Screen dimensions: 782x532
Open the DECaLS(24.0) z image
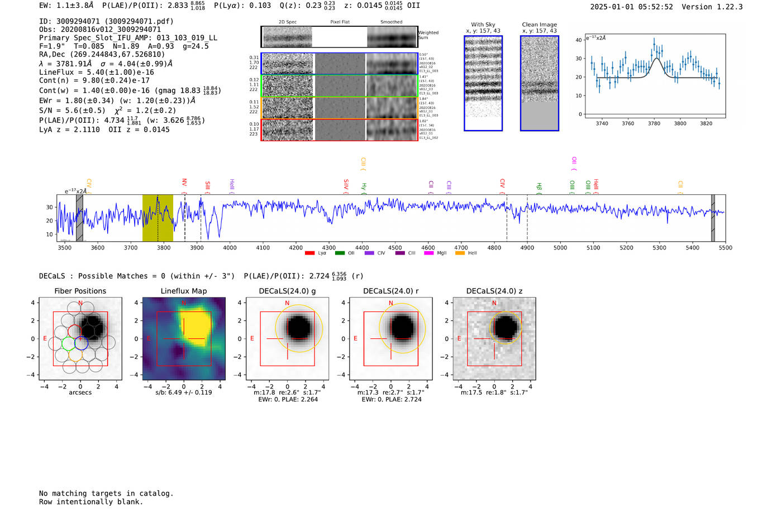494,339
